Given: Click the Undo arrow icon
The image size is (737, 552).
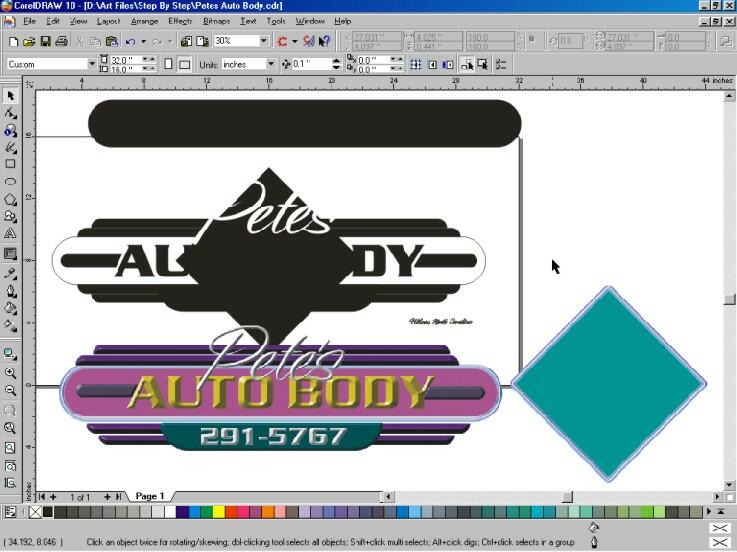Looking at the screenshot, I should 130,41.
